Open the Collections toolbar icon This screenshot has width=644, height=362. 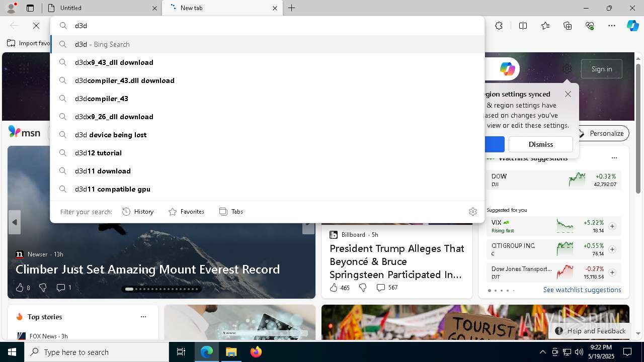coord(568,26)
